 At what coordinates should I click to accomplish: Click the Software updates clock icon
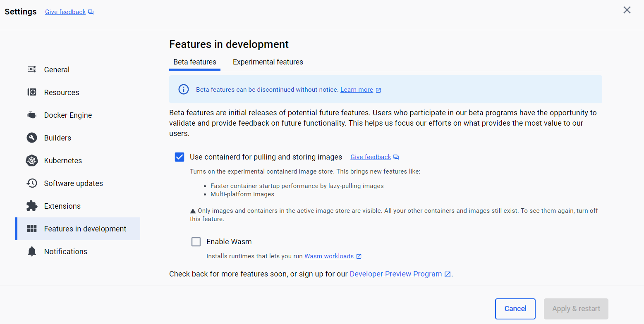(32, 183)
